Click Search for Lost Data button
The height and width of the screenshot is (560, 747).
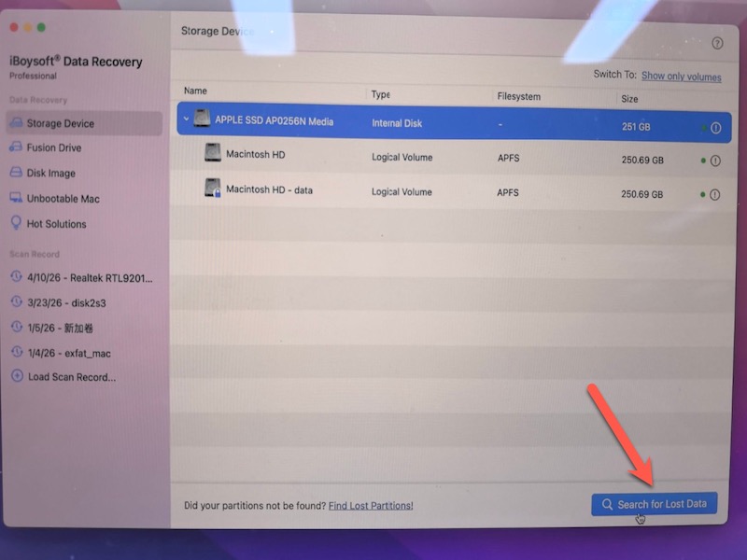[x=655, y=504]
